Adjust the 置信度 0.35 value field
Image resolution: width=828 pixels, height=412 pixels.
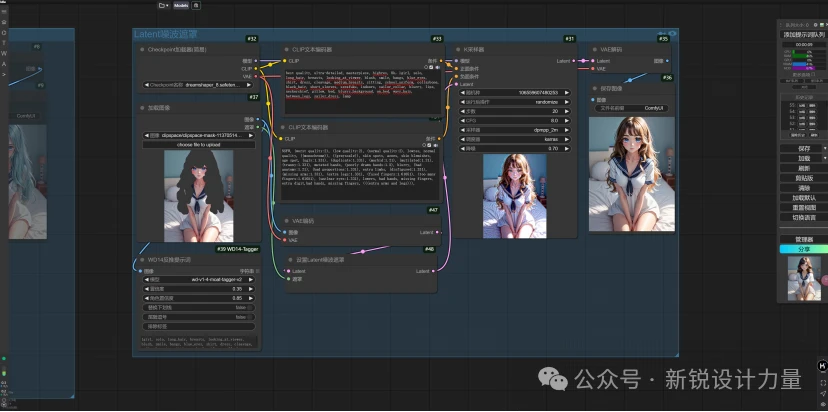(x=199, y=289)
